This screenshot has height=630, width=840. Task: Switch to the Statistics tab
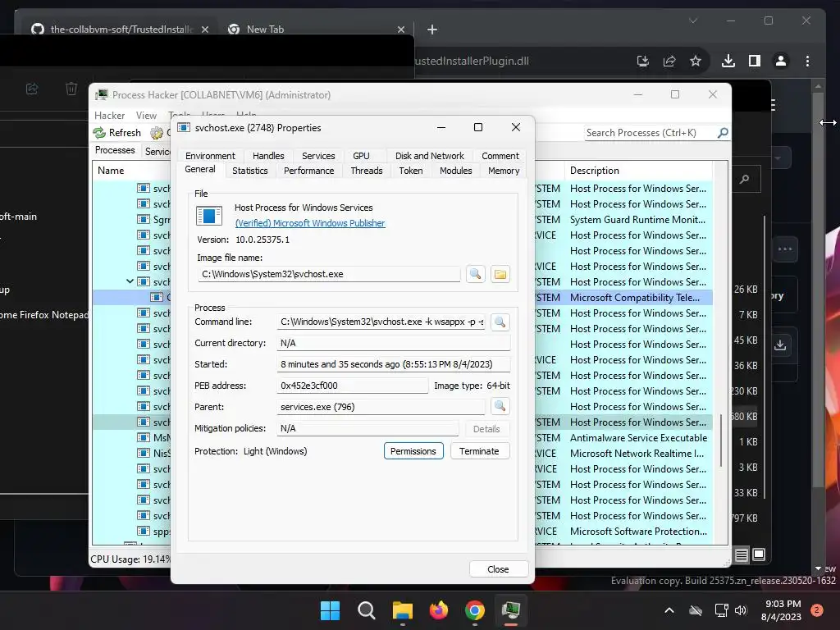[250, 171]
